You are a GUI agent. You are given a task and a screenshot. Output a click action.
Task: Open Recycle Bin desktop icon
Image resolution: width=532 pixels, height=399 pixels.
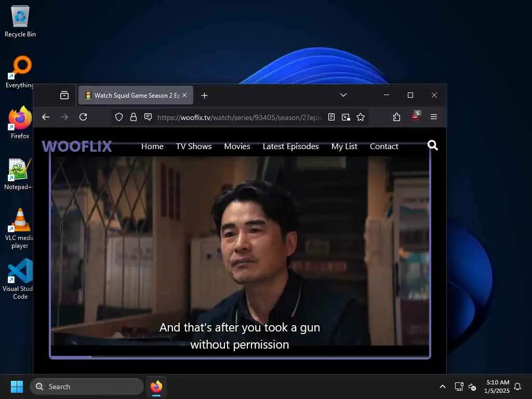(x=20, y=21)
